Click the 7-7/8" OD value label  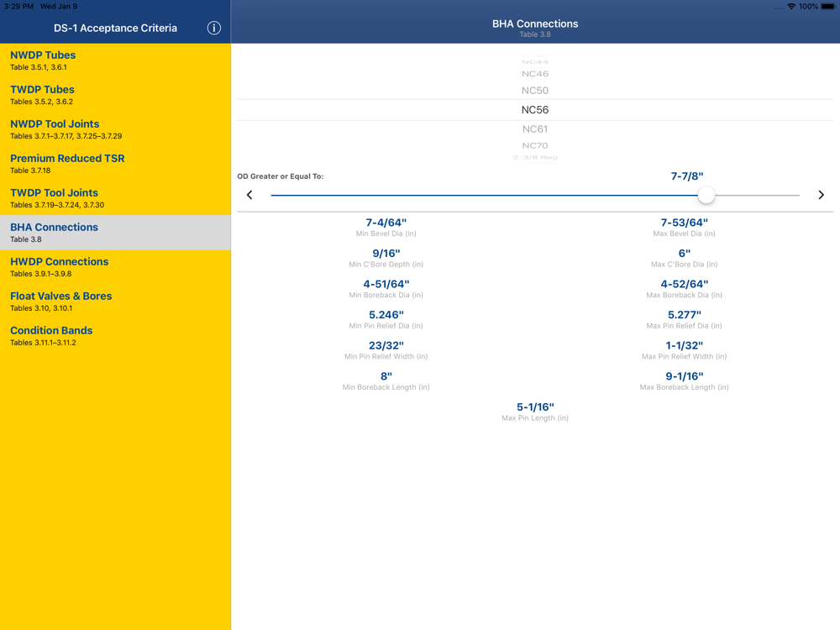tap(687, 176)
